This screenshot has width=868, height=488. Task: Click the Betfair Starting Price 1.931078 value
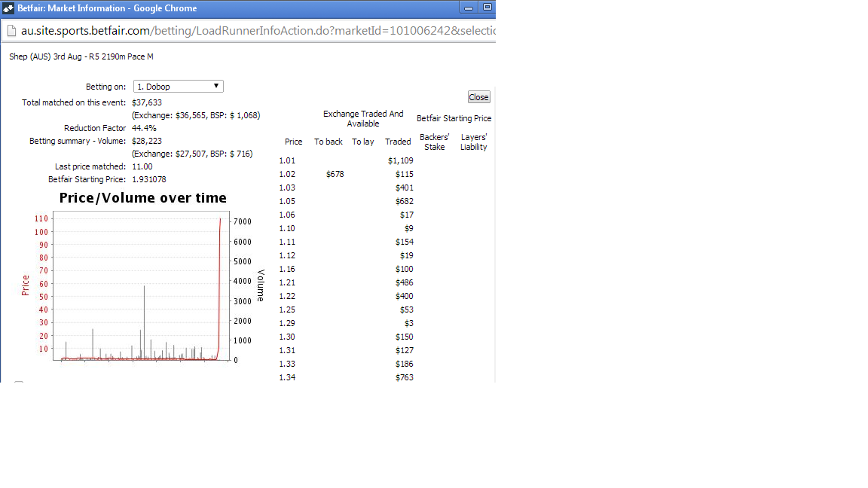pos(149,179)
